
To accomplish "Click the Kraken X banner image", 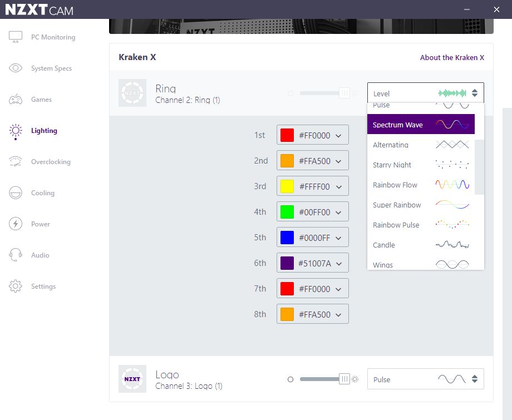I will pos(301,26).
